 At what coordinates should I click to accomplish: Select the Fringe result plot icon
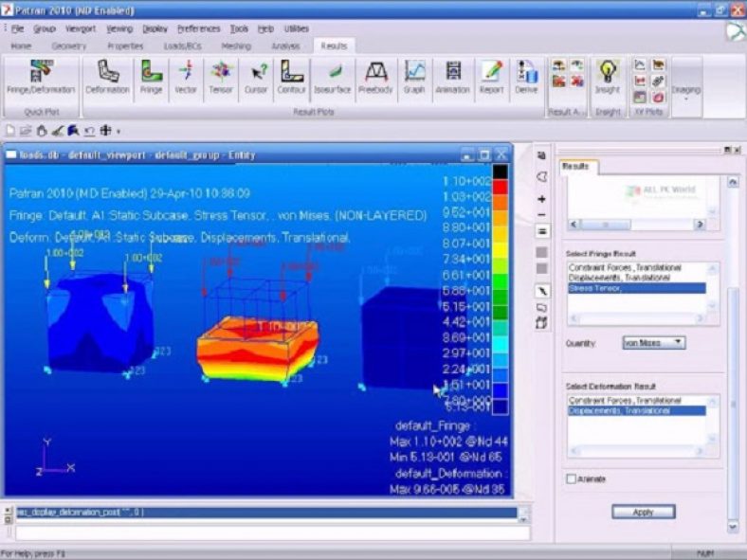click(x=151, y=77)
